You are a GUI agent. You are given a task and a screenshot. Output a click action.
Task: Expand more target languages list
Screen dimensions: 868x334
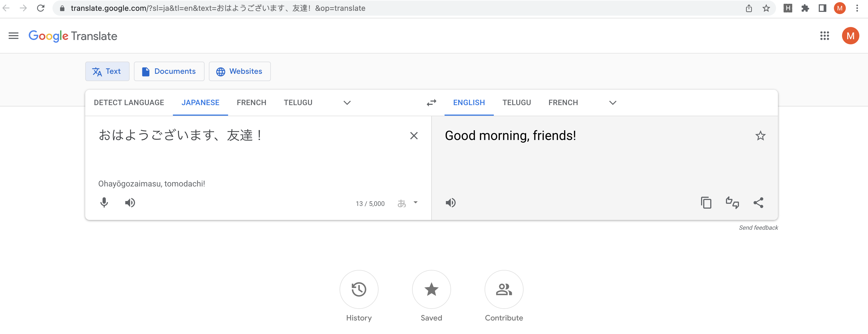(613, 102)
